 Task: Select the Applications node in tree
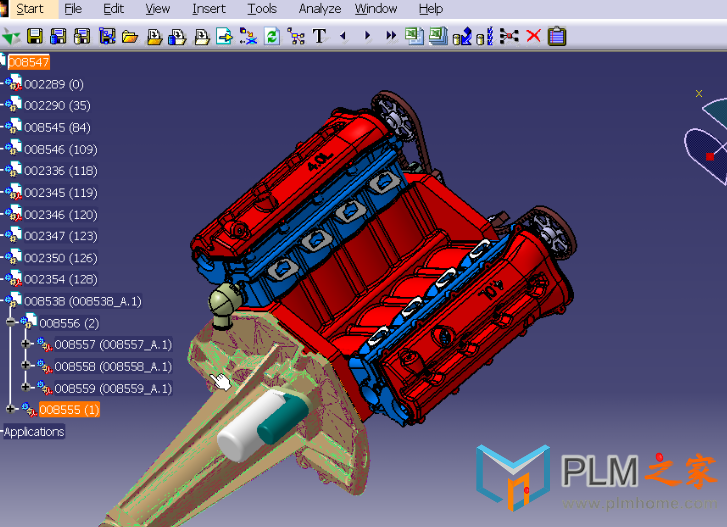point(34,432)
